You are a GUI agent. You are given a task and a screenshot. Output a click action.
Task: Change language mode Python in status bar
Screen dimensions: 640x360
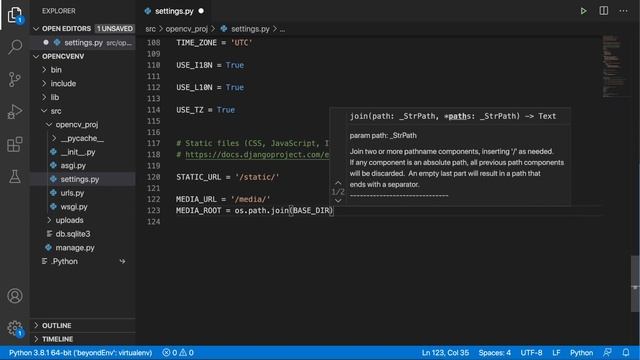[581, 352]
